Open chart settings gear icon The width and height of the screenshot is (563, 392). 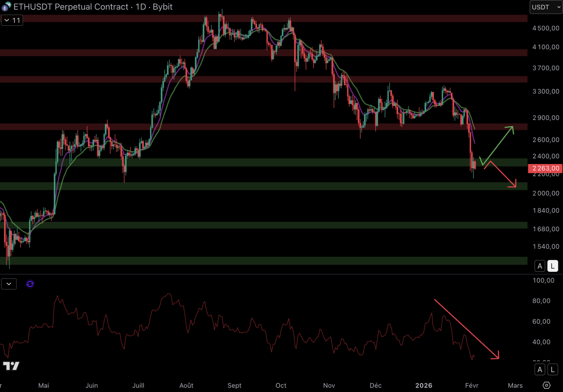coord(546,385)
